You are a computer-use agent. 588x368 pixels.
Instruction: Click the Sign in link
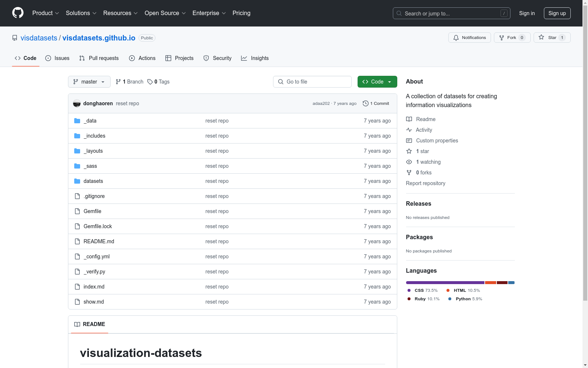tap(527, 13)
